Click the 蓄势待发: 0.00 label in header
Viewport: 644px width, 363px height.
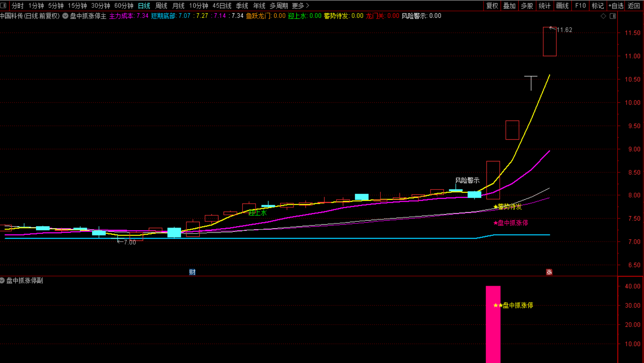pos(344,16)
